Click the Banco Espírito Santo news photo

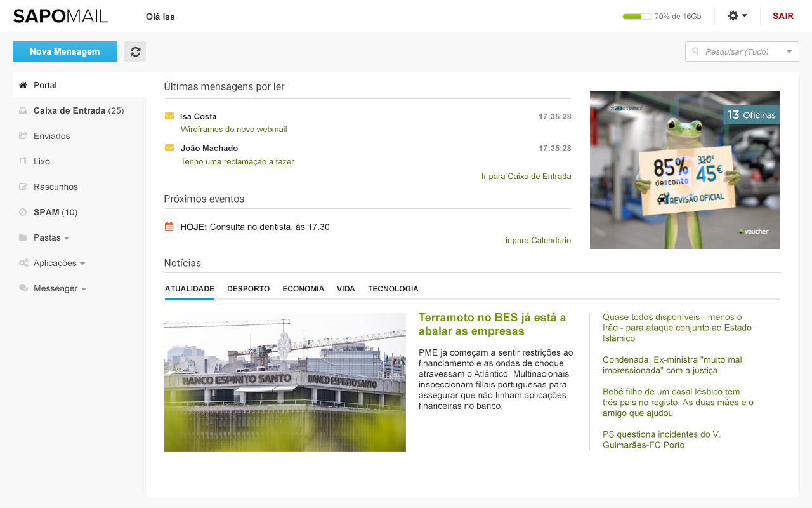coord(285,382)
